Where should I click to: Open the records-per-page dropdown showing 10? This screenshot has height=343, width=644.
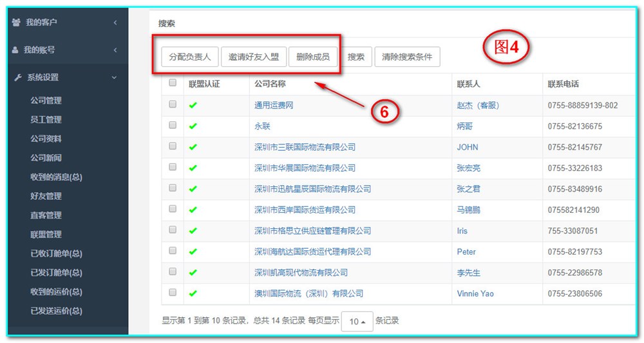[357, 321]
